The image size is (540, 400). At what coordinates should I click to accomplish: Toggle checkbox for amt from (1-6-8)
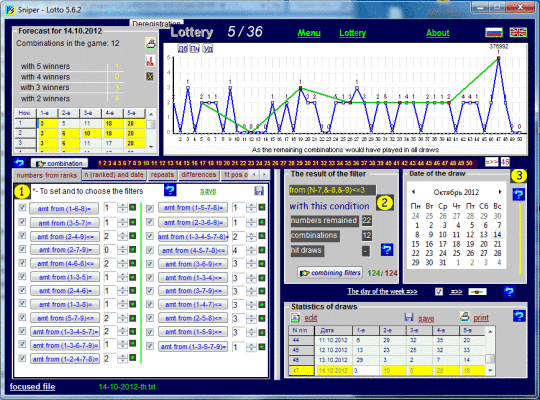pos(22,208)
